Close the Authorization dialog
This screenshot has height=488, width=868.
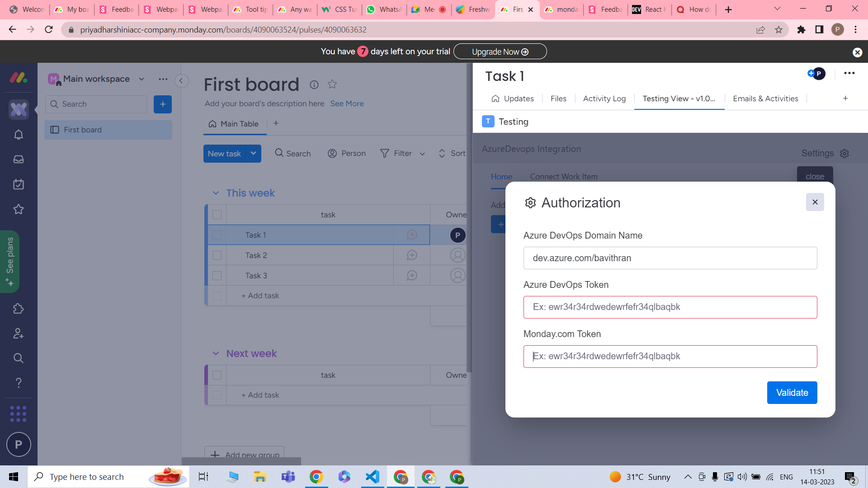(815, 202)
